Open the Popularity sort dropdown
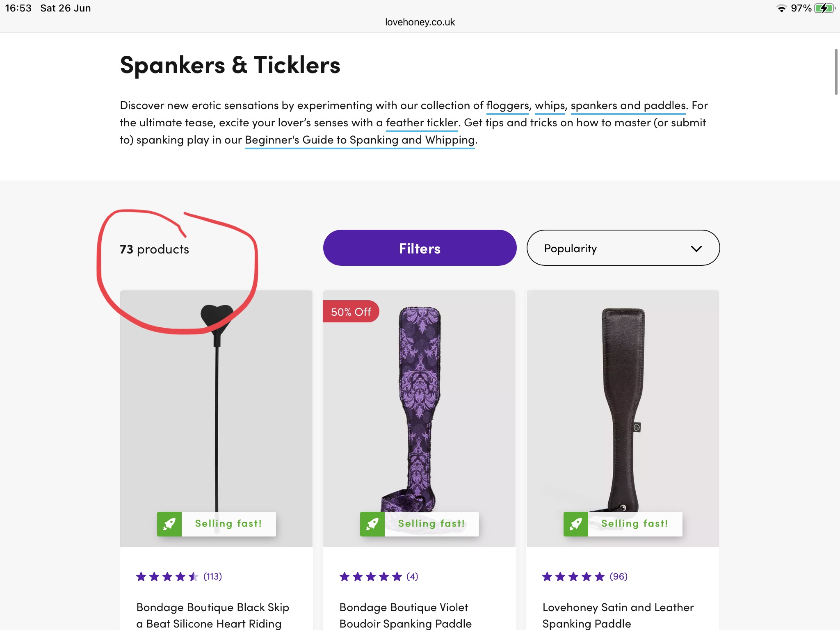 623,248
